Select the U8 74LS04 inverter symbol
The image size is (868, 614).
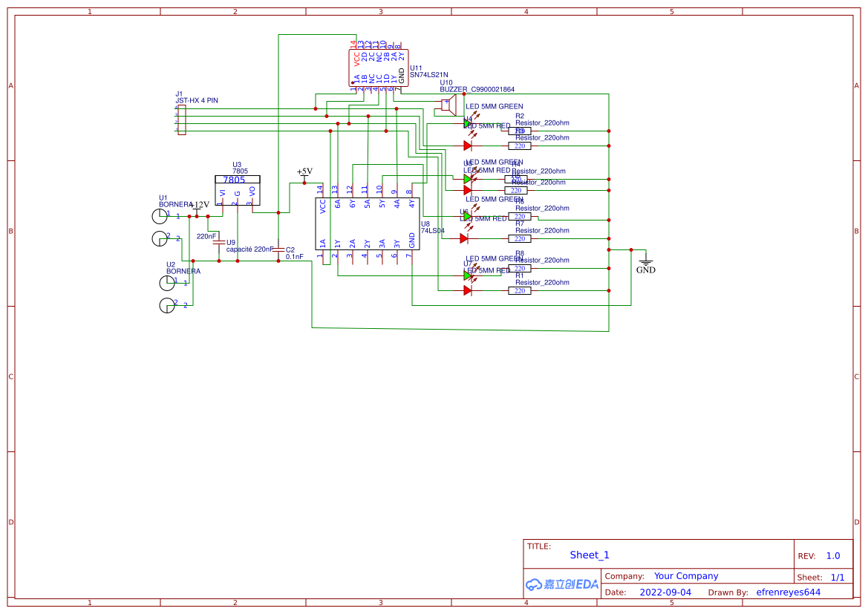point(368,223)
